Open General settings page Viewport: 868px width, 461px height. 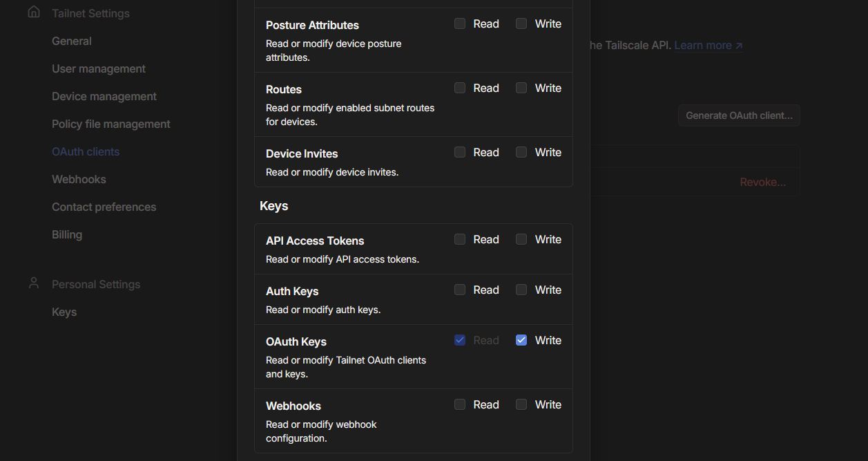pyautogui.click(x=72, y=41)
